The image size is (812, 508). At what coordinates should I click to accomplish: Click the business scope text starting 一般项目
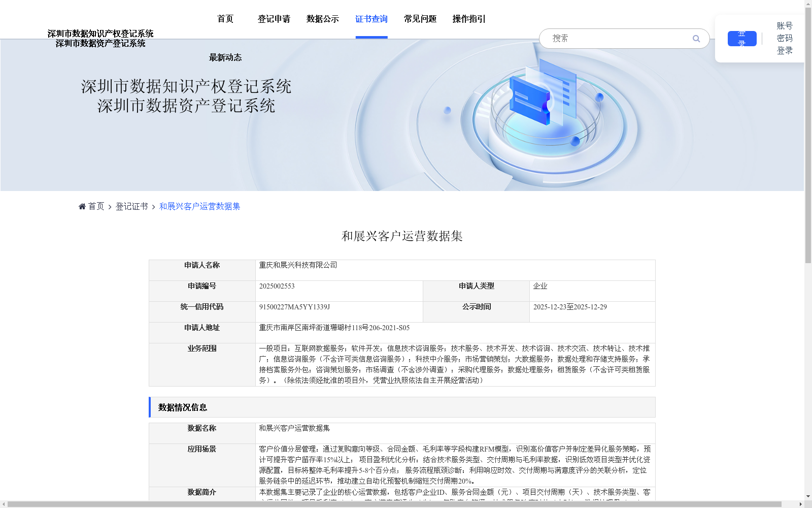pos(455,364)
